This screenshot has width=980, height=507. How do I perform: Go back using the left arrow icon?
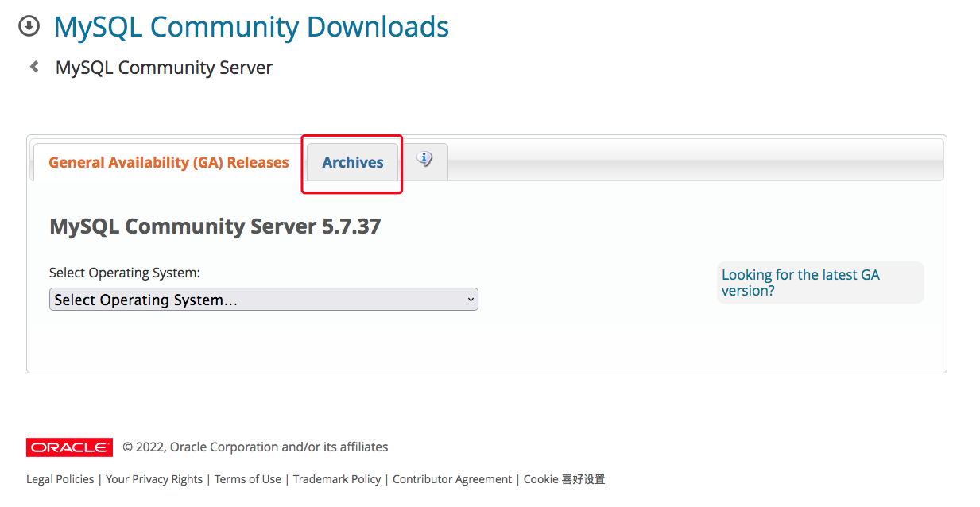tap(34, 67)
